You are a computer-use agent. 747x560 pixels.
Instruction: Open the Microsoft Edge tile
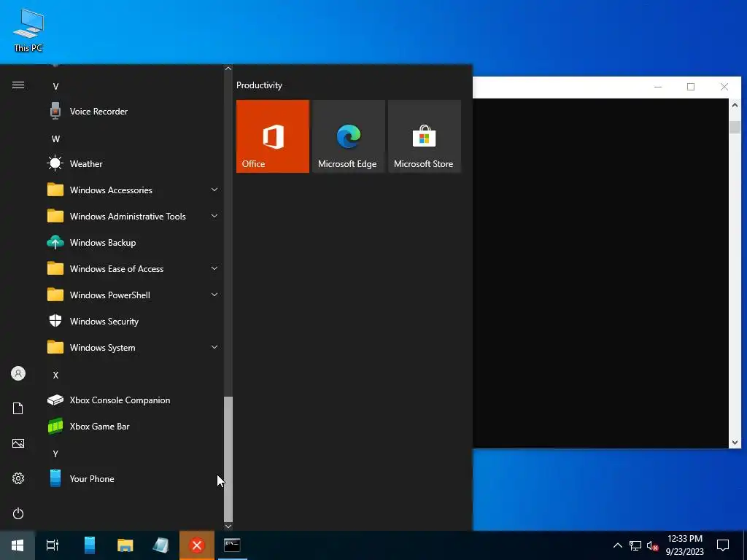348,136
